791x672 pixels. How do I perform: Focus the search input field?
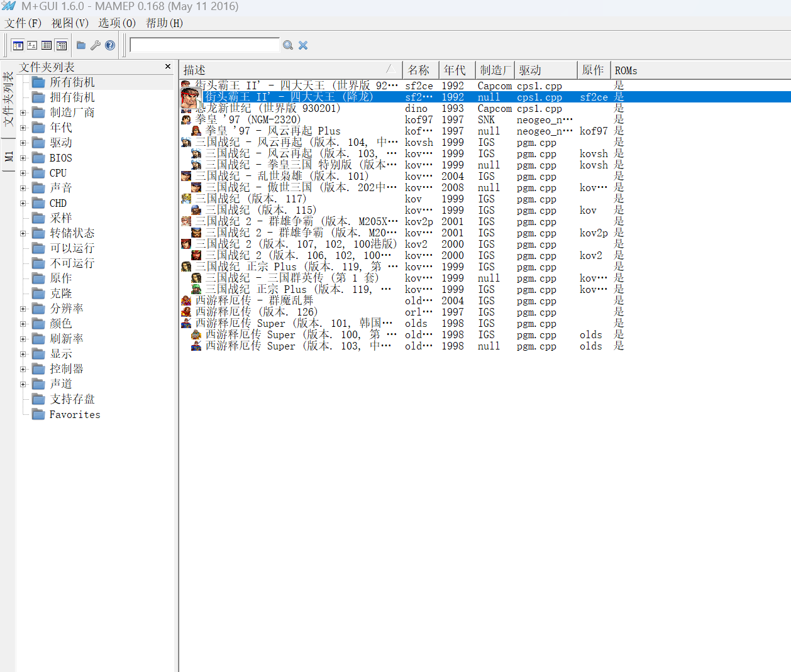[205, 45]
